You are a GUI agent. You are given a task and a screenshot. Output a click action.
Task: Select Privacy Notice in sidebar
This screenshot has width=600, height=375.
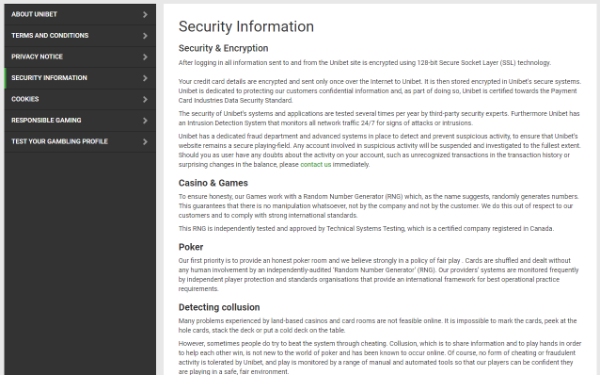(x=80, y=57)
